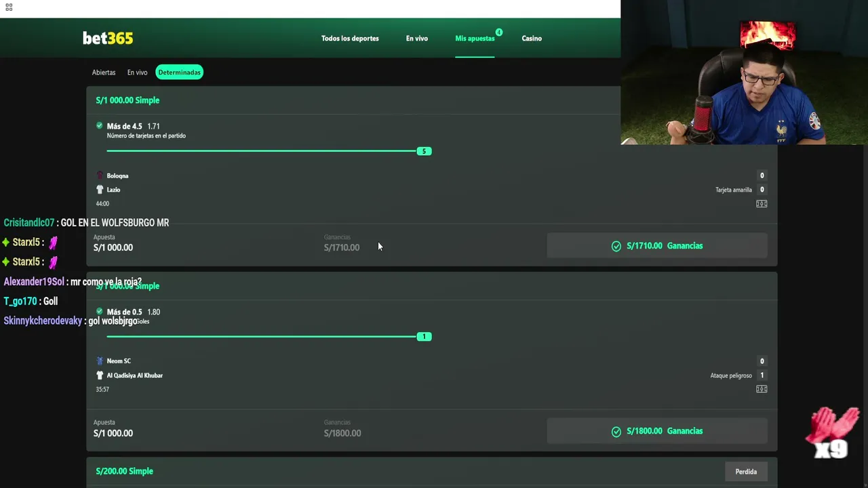Click the 1.80 odds value
868x488 pixels.
tap(153, 312)
